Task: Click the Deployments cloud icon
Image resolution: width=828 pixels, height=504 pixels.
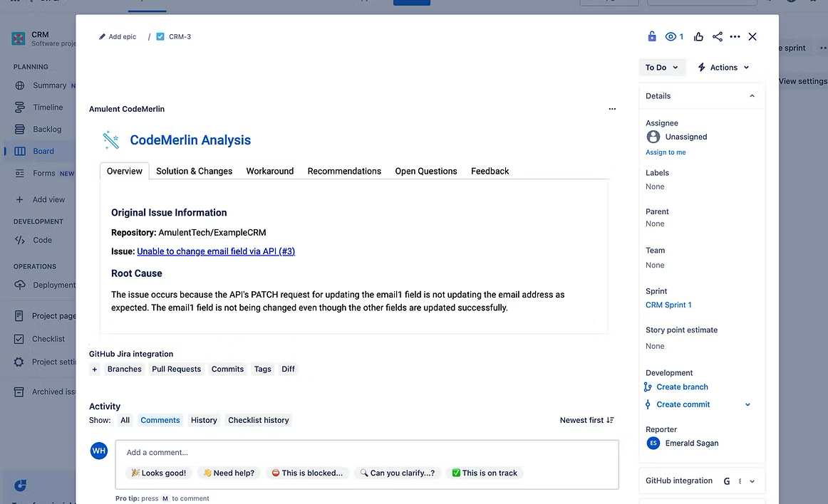Action: pyautogui.click(x=19, y=285)
